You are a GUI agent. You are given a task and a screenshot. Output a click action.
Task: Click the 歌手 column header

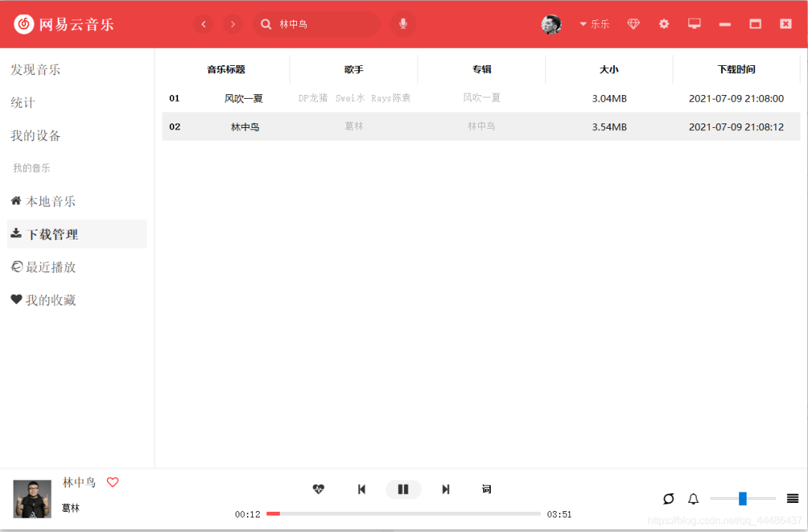(354, 70)
